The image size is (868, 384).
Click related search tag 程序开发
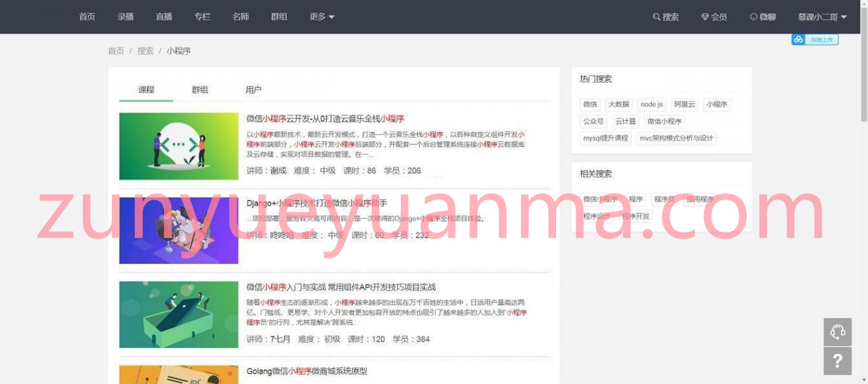point(635,216)
